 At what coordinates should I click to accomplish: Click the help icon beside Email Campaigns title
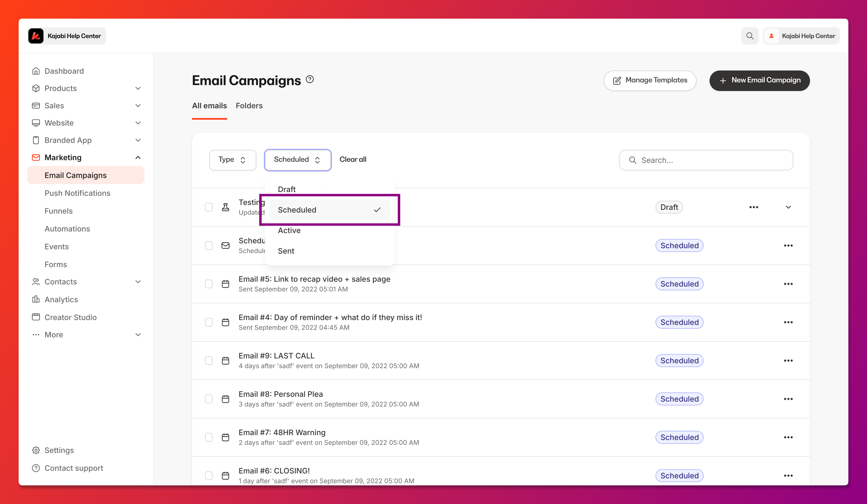[310, 79]
